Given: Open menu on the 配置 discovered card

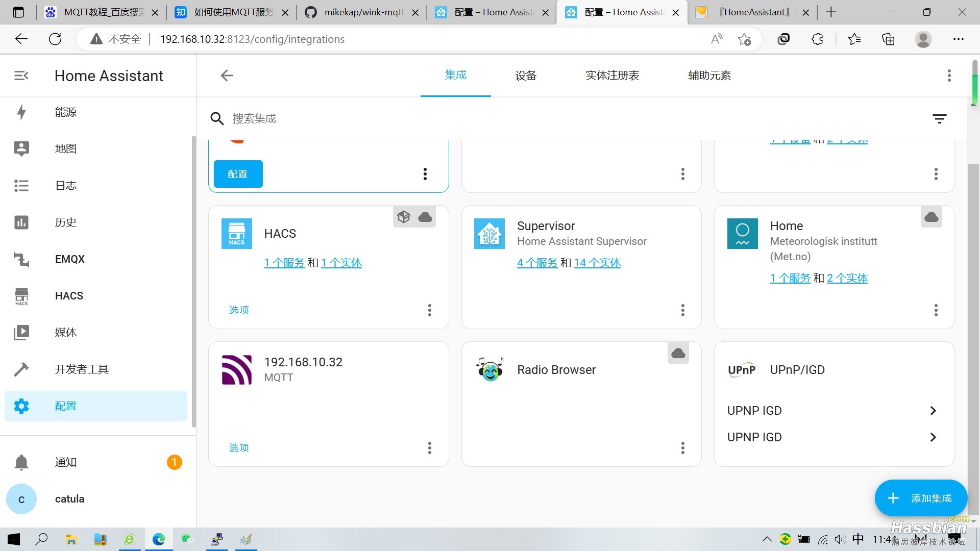Looking at the screenshot, I should pyautogui.click(x=425, y=174).
